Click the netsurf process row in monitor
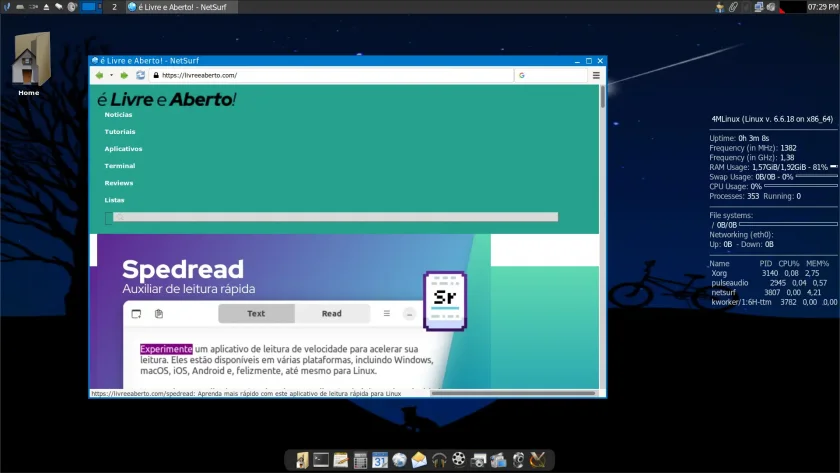This screenshot has height=473, width=840. [769, 292]
